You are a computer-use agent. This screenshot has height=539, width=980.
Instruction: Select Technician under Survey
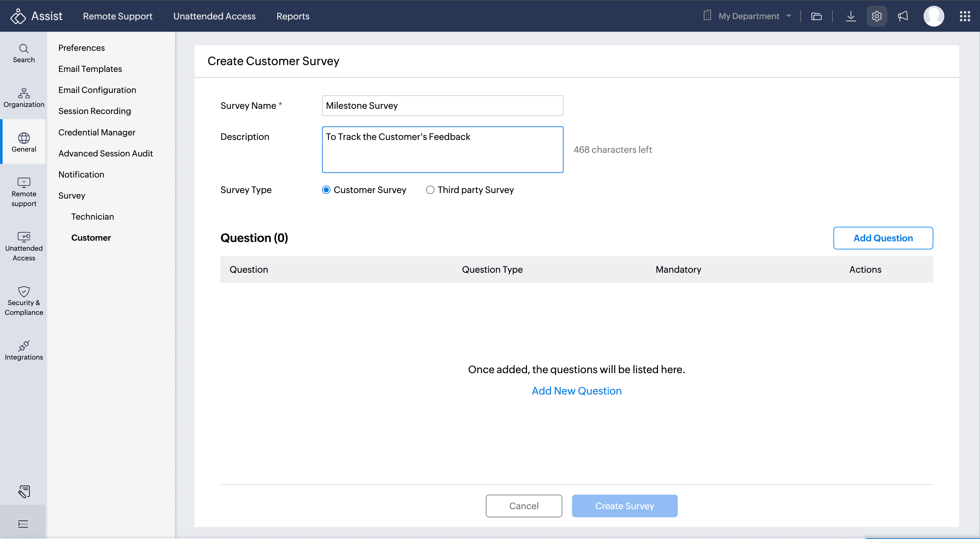click(x=92, y=216)
